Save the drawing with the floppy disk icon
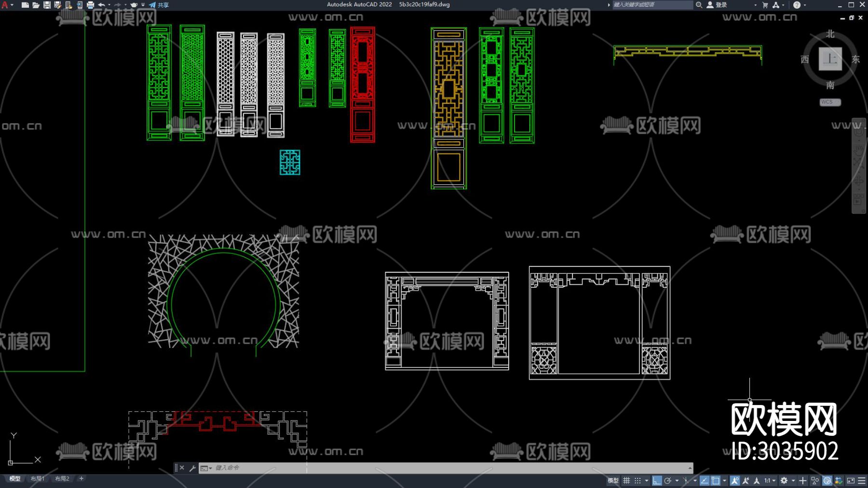This screenshot has height=488, width=868. [x=47, y=5]
